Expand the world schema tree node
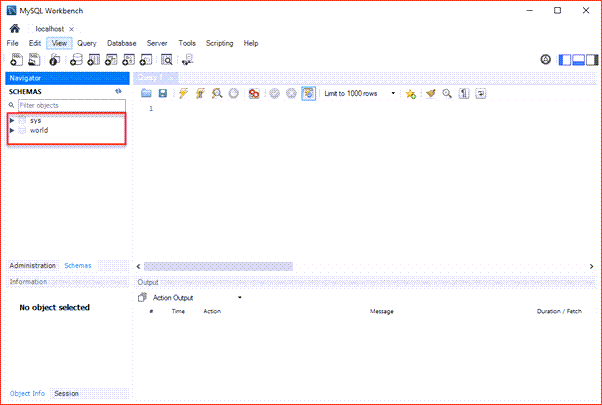 pyautogui.click(x=12, y=130)
